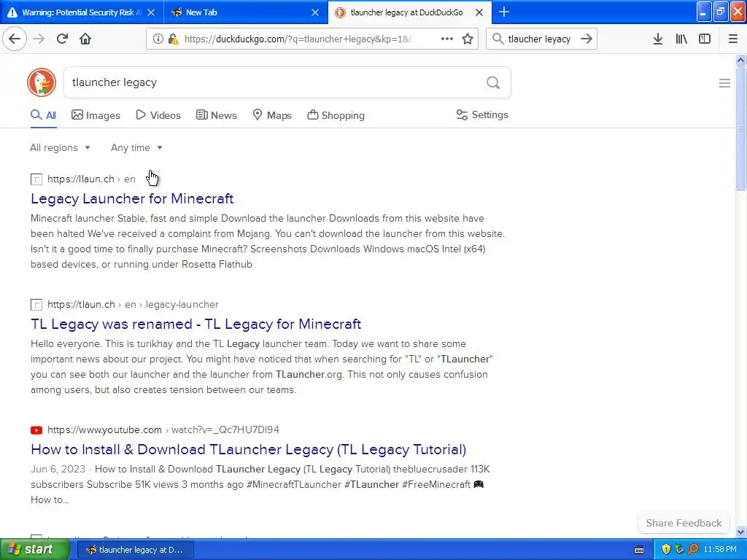Image resolution: width=747 pixels, height=560 pixels.
Task: Open the Windows Start menu
Action: pos(34,549)
